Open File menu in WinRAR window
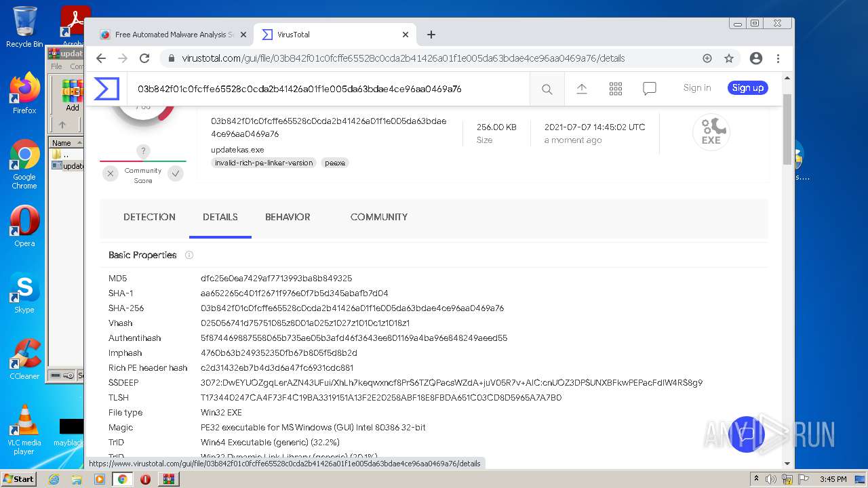868x488 pixels. coord(57,66)
